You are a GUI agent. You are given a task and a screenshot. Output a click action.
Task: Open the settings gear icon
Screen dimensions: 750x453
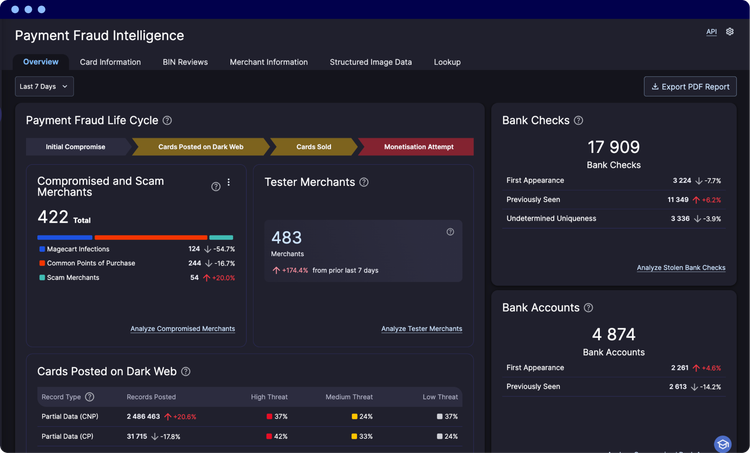click(x=729, y=32)
